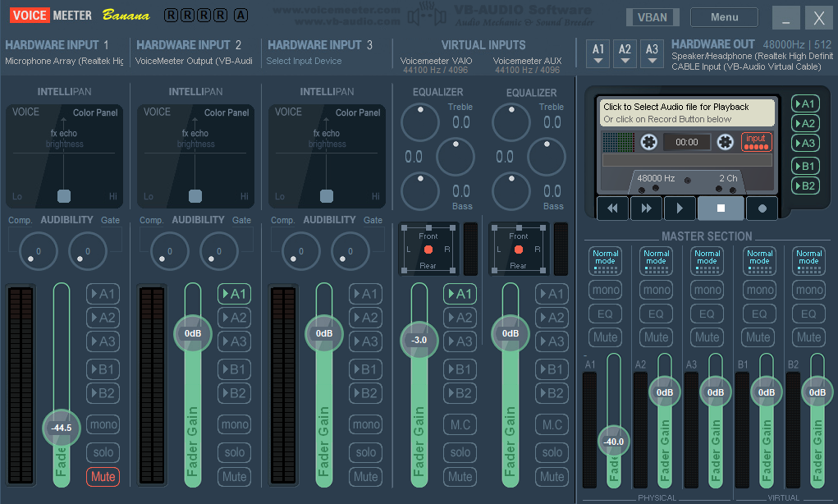Click the first R restart icon in title
The height and width of the screenshot is (504, 838).
coord(171,16)
